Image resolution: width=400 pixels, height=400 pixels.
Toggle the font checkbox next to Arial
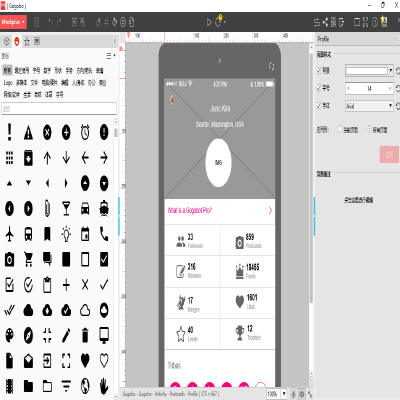click(319, 106)
